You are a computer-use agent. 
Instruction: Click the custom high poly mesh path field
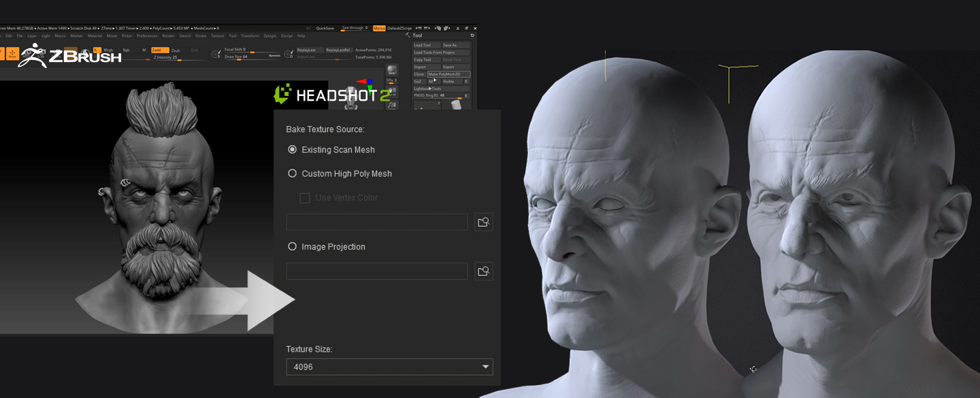click(376, 222)
